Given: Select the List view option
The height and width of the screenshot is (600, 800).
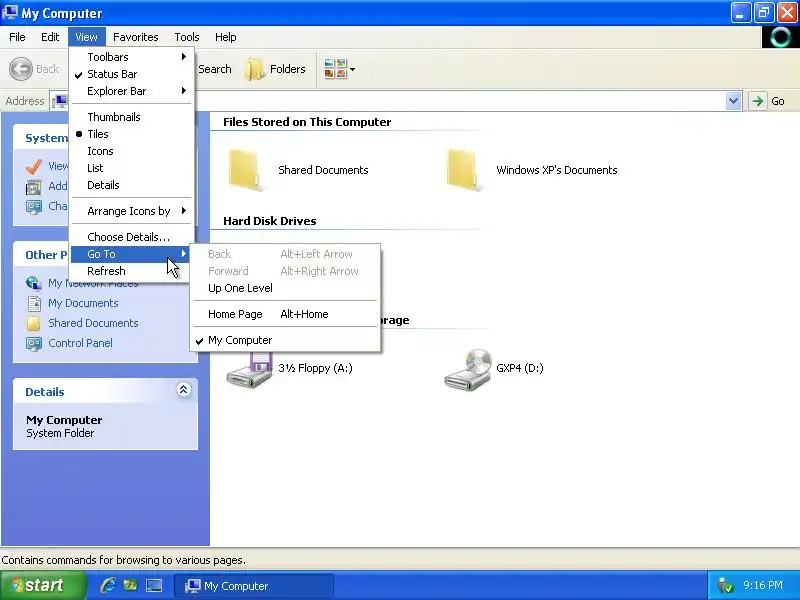Looking at the screenshot, I should (131, 168).
